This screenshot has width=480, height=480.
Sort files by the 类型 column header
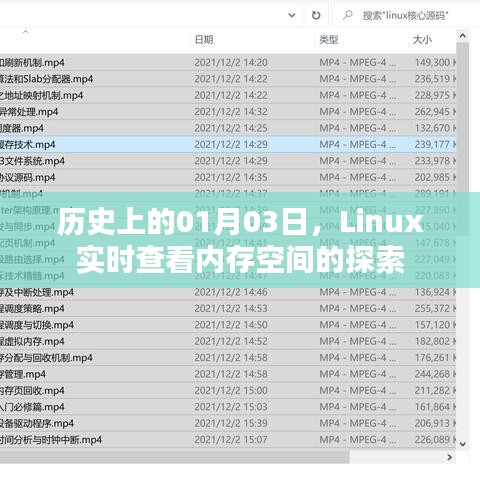(329, 40)
